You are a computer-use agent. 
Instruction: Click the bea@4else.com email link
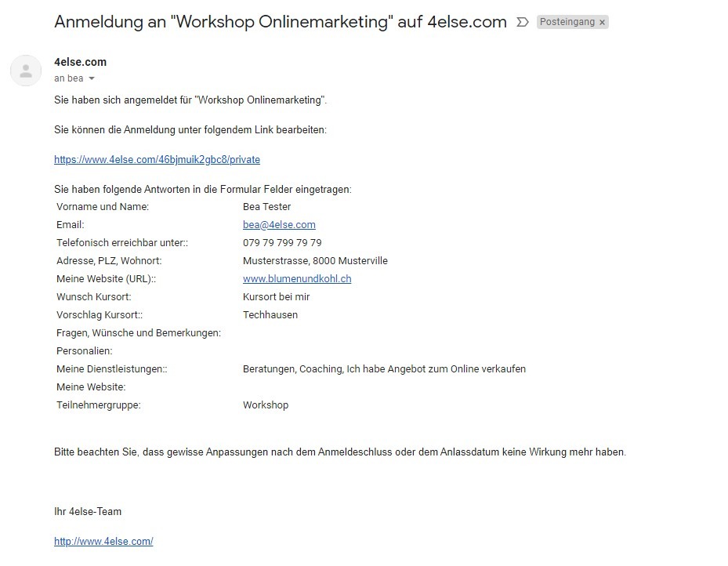point(279,225)
